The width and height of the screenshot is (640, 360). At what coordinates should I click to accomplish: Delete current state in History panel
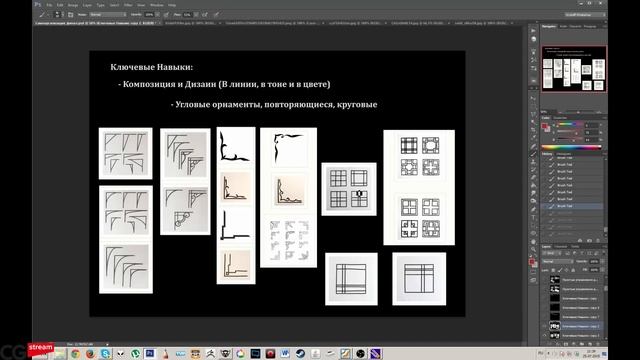598,240
